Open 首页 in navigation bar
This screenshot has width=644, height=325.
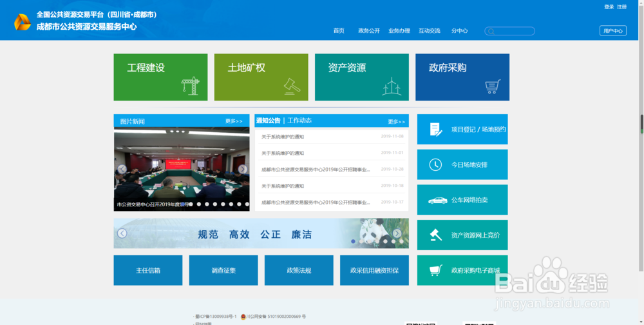(339, 31)
